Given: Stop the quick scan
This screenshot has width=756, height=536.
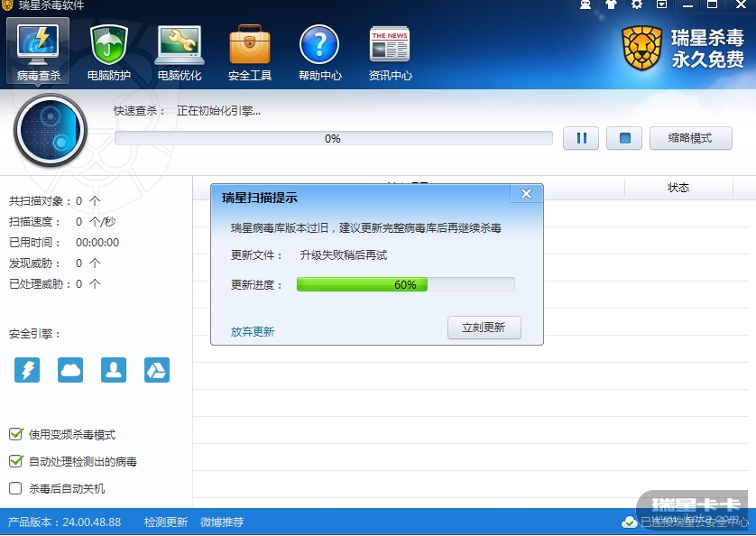Looking at the screenshot, I should coord(624,138).
